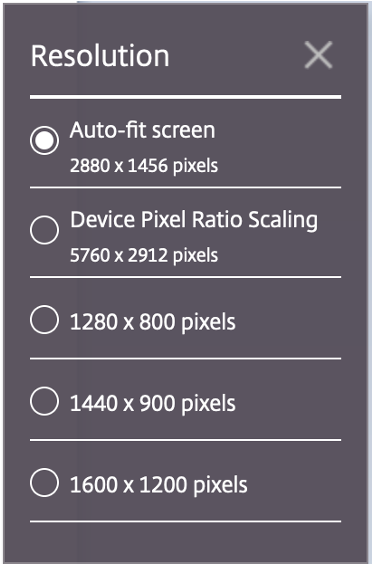The height and width of the screenshot is (564, 372).
Task: Click divider between Auto-fit and Device Pixel Ratio
Action: tap(185, 187)
